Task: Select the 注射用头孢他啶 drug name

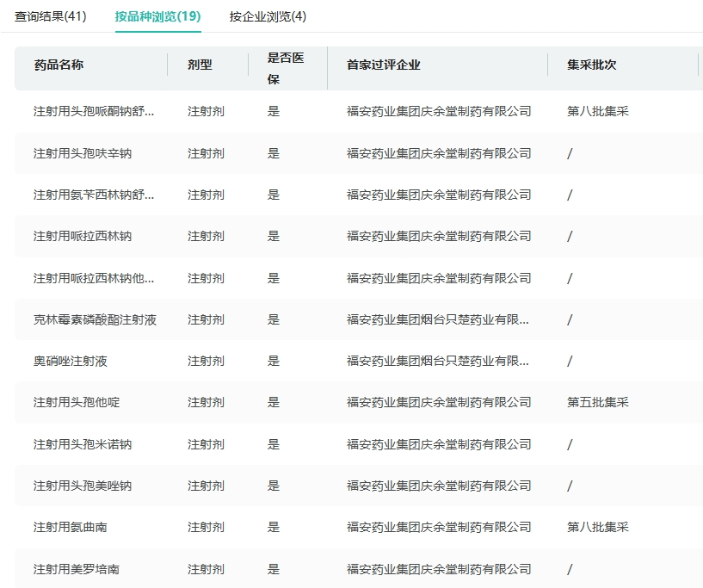Action: click(77, 402)
